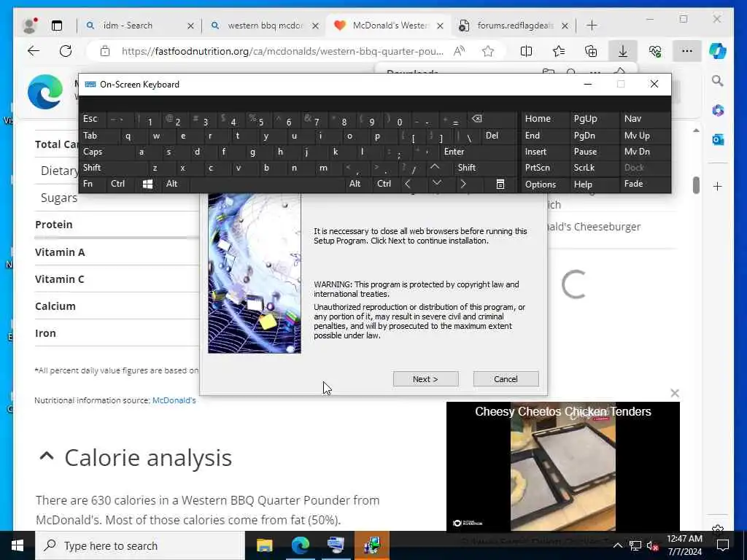
Task: Click the PrtScn key on On-Screen Keyboard
Action: (538, 168)
